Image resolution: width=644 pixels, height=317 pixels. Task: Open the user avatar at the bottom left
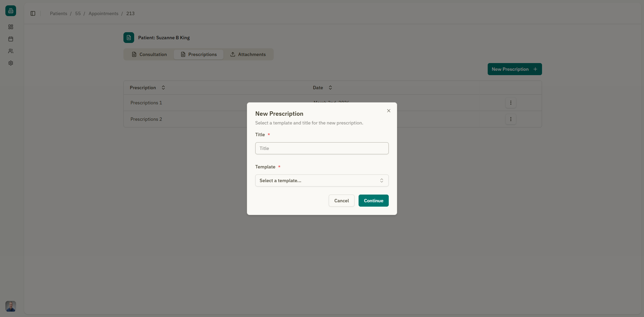[10, 306]
